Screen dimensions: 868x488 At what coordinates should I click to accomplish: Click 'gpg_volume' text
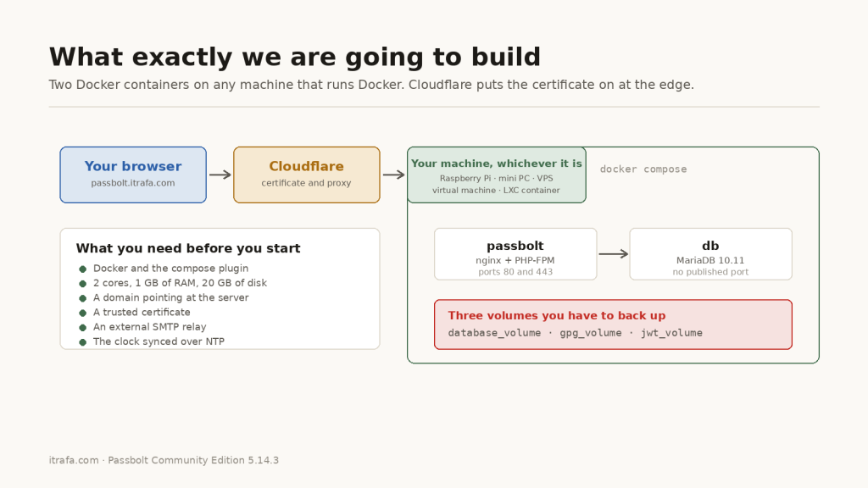point(591,333)
